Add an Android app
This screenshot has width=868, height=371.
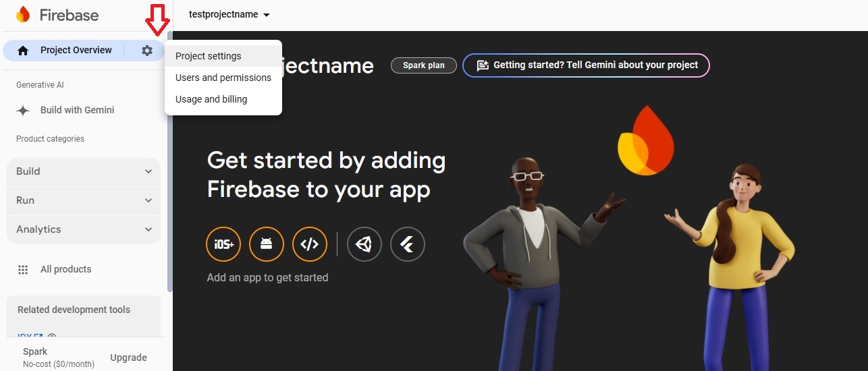pos(267,244)
